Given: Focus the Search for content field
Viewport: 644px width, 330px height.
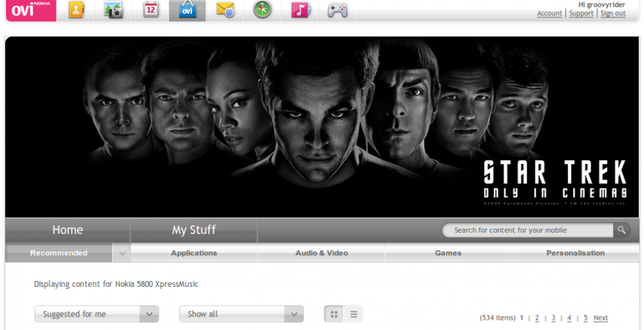Looking at the screenshot, I should pyautogui.click(x=528, y=230).
